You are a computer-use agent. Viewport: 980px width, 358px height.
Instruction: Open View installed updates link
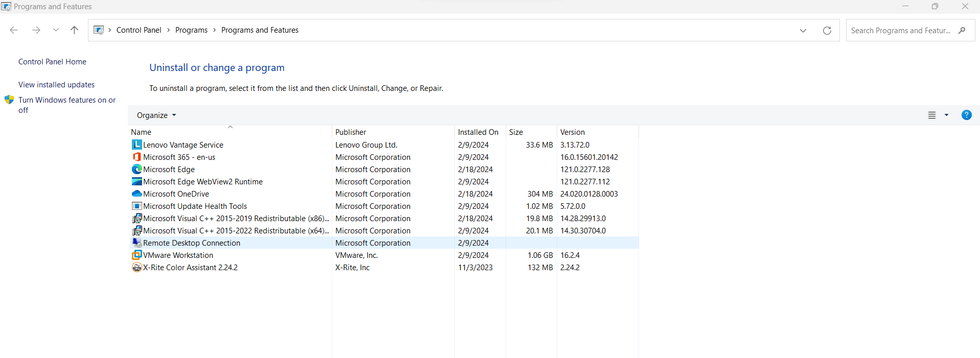[57, 85]
